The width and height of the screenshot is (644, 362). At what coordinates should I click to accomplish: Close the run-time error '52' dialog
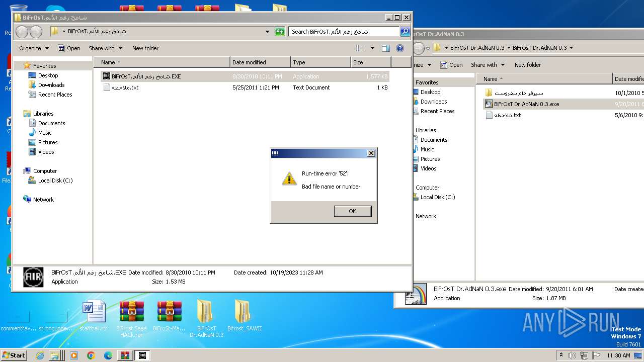point(371,153)
